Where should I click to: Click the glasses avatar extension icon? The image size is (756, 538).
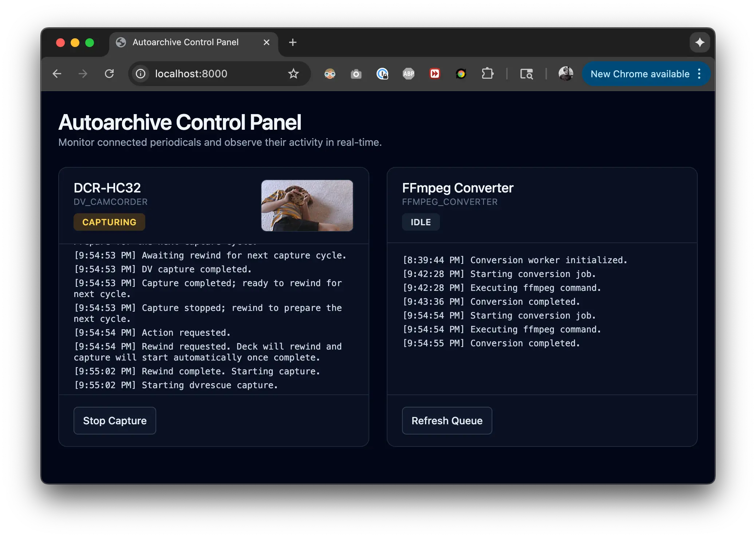click(x=330, y=74)
